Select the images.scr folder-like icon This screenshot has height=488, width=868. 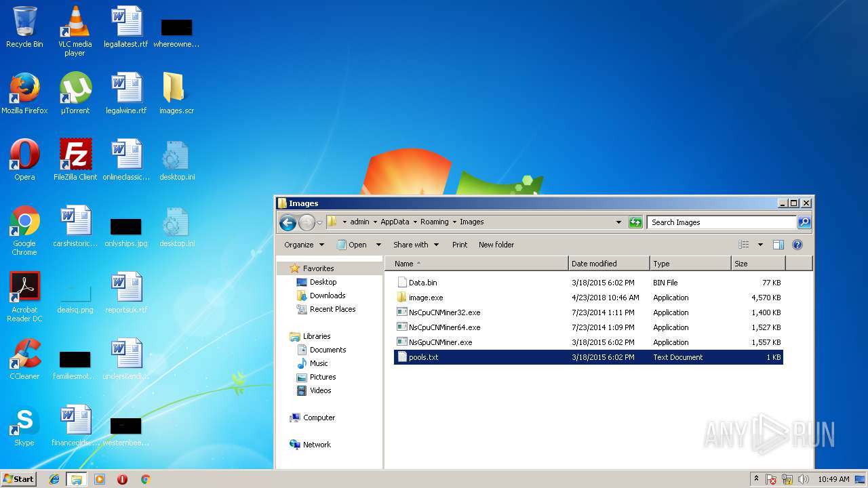click(176, 94)
